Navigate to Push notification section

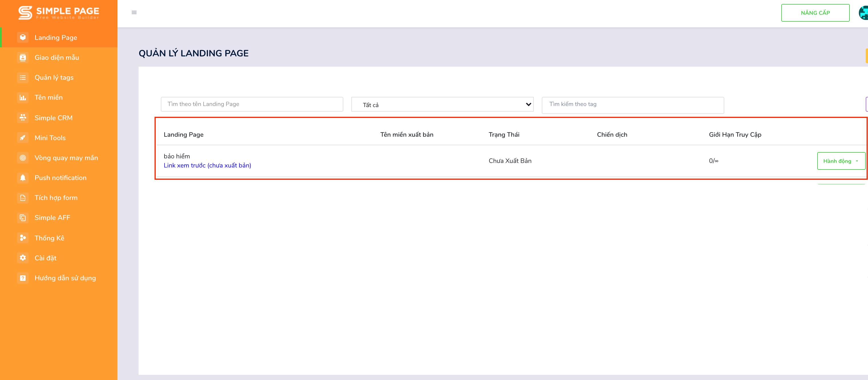point(61,177)
